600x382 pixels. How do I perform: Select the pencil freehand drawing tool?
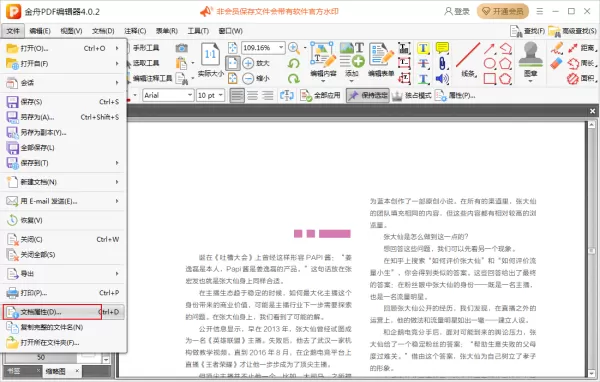click(556, 48)
